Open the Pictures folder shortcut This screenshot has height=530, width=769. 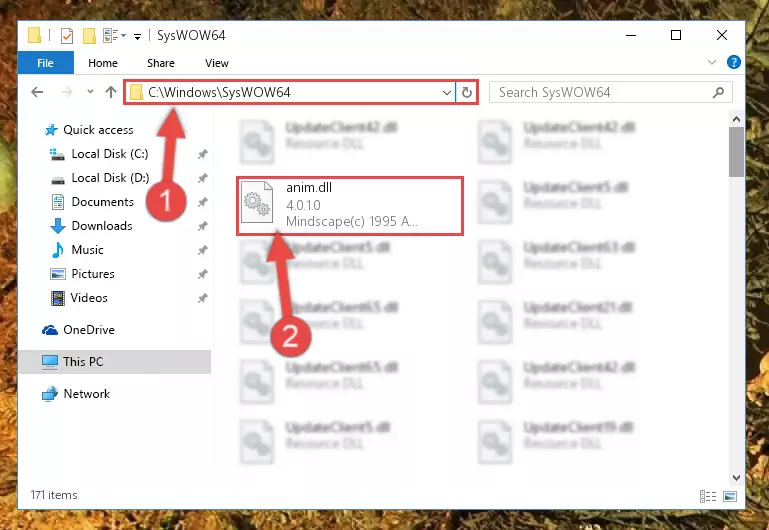tap(82, 274)
